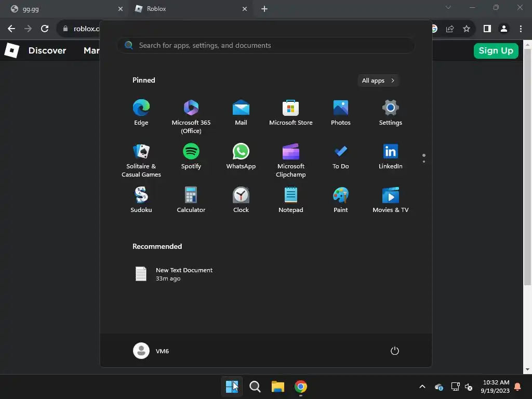The width and height of the screenshot is (532, 399).
Task: Click the Roblox page vertical scrollbar
Action: click(x=527, y=166)
